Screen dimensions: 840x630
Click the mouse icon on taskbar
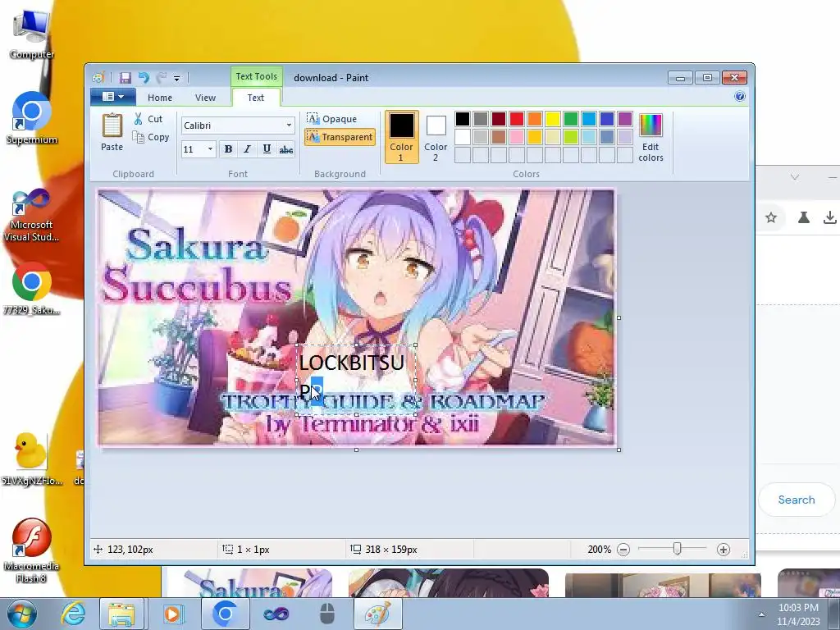pyautogui.click(x=326, y=614)
